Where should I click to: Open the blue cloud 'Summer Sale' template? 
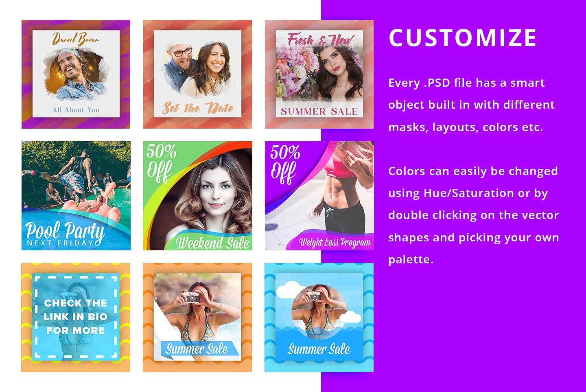coord(319,318)
